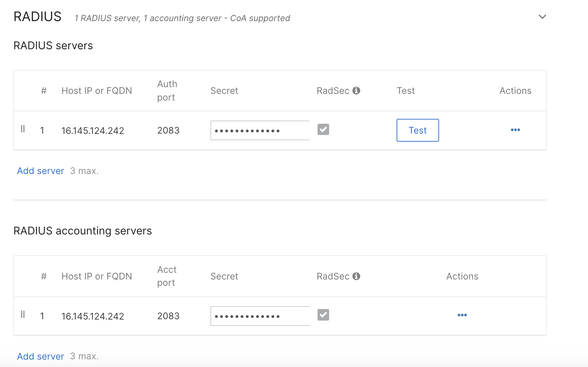Click the Acct port value 2083

pyautogui.click(x=168, y=316)
